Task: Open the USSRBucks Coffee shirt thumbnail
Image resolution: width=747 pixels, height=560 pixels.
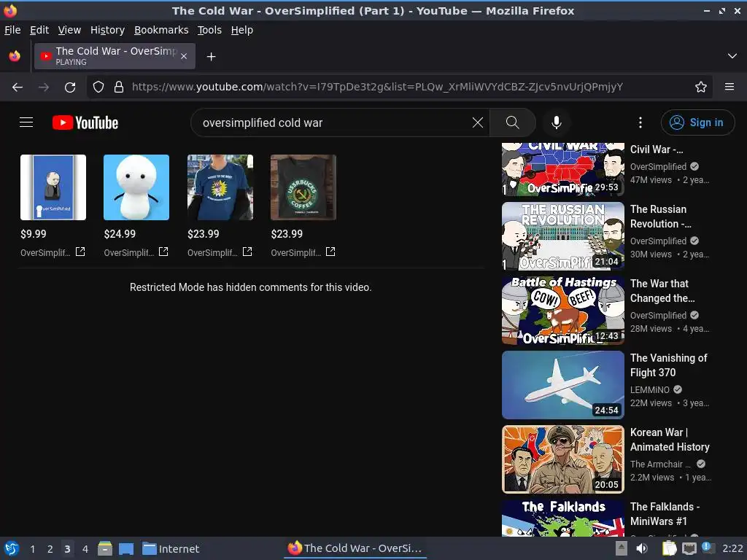Action: coord(303,187)
